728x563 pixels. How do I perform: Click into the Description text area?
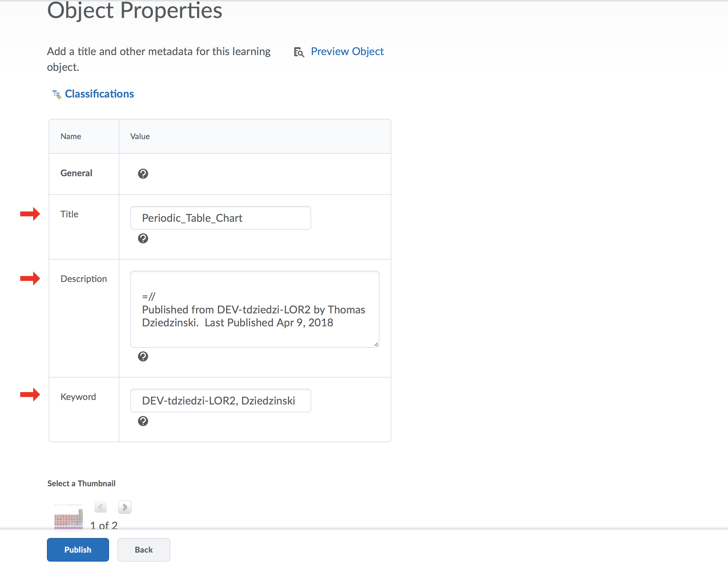(255, 309)
